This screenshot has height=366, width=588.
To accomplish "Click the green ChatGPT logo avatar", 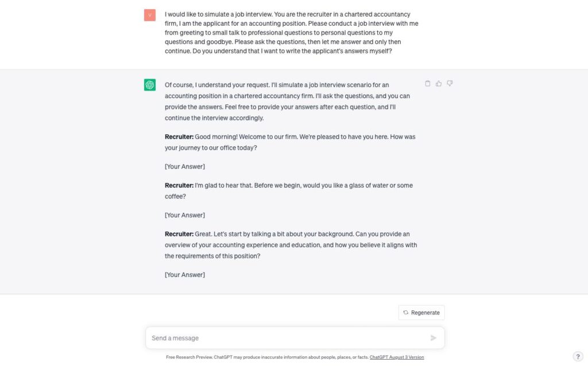I will click(x=150, y=85).
